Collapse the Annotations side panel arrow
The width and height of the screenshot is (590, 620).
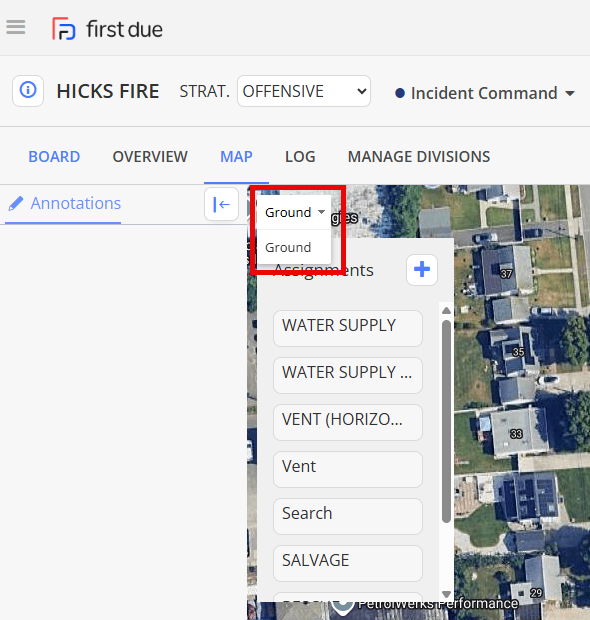coord(221,204)
